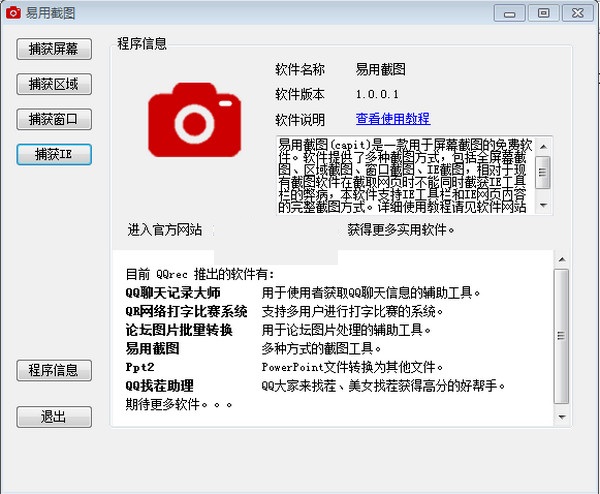Show the 程序信息 panel
Image resolution: width=600 pixels, height=494 pixels.
click(x=54, y=370)
